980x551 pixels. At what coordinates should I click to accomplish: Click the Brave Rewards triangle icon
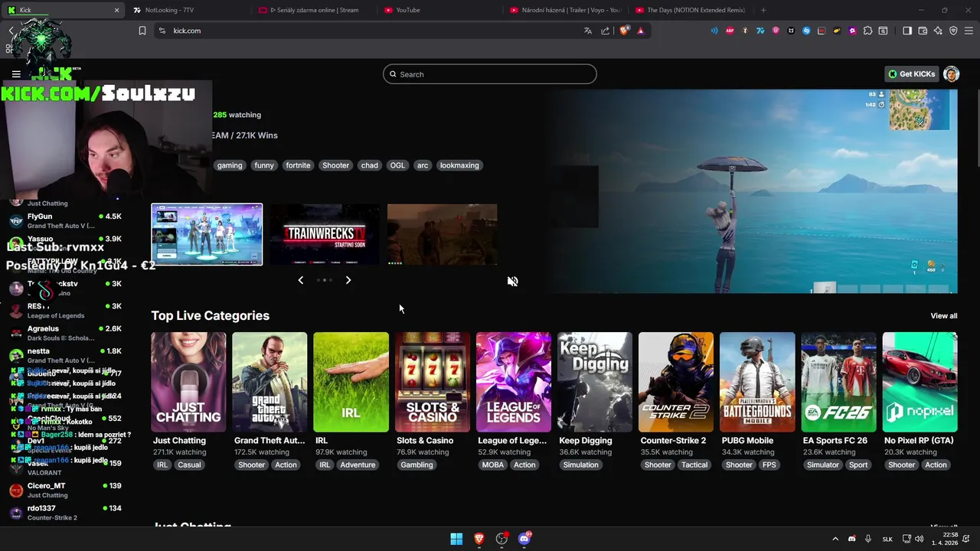point(640,31)
